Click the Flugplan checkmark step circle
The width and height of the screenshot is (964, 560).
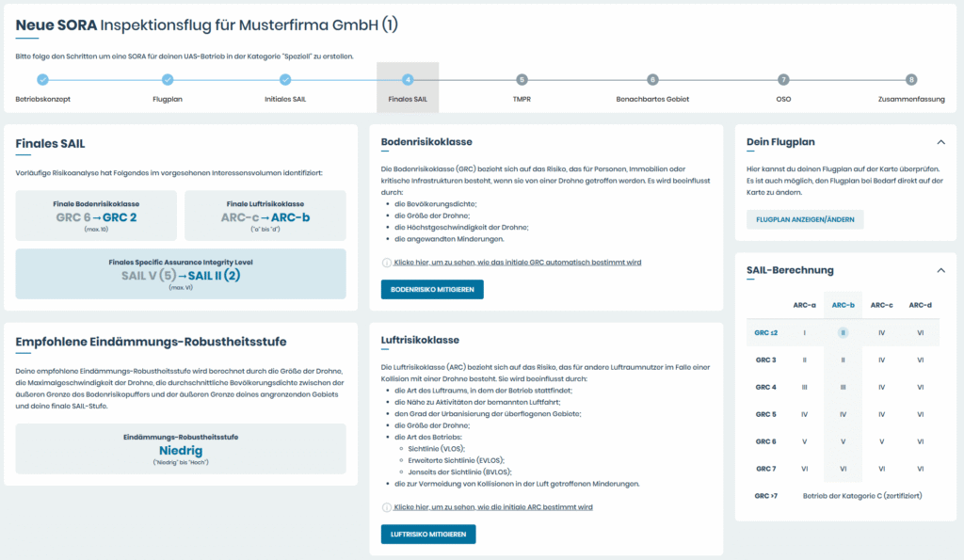[168, 79]
